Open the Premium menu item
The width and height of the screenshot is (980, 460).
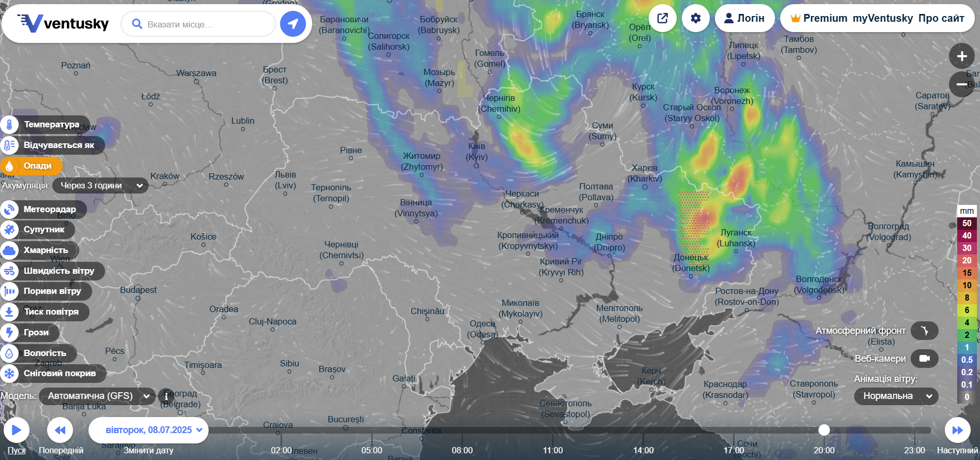coord(819,18)
